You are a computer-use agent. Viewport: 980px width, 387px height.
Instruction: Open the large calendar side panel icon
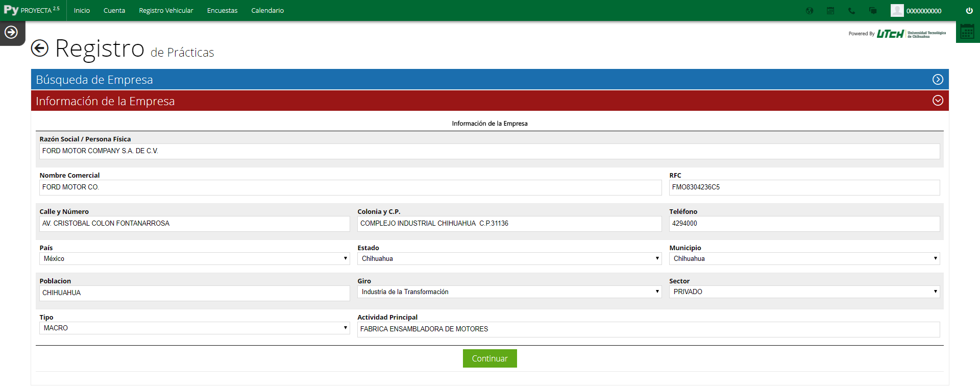[967, 32]
